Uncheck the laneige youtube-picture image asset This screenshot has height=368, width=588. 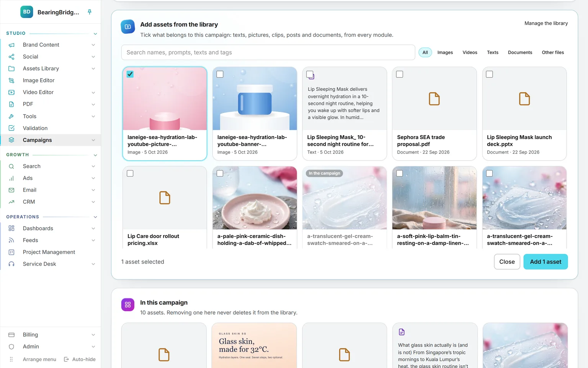pyautogui.click(x=130, y=74)
